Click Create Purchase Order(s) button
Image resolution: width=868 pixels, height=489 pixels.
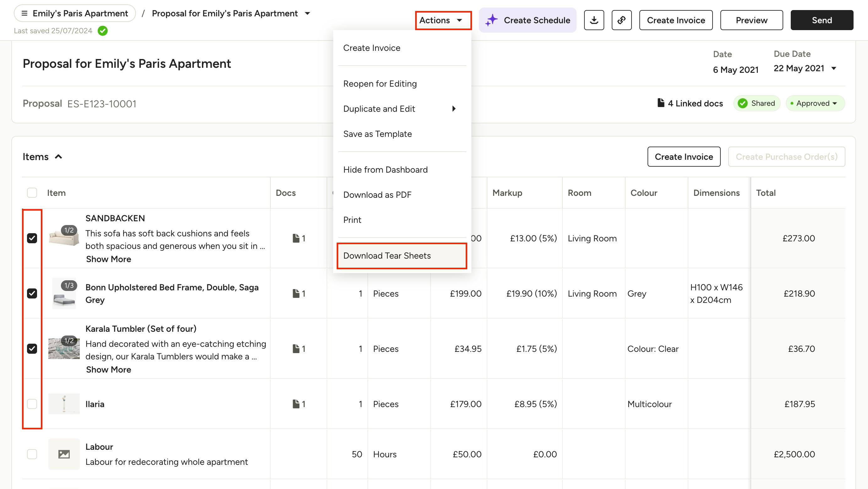786,157
